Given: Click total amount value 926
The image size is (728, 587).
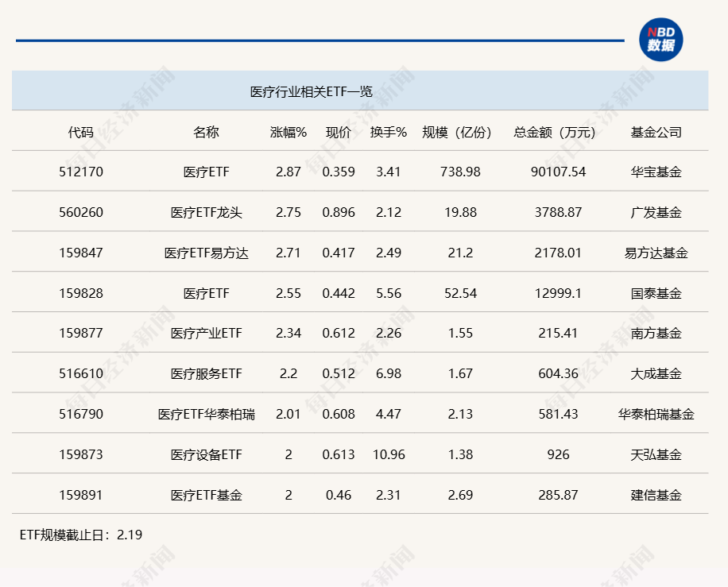Looking at the screenshot, I should click(558, 454).
